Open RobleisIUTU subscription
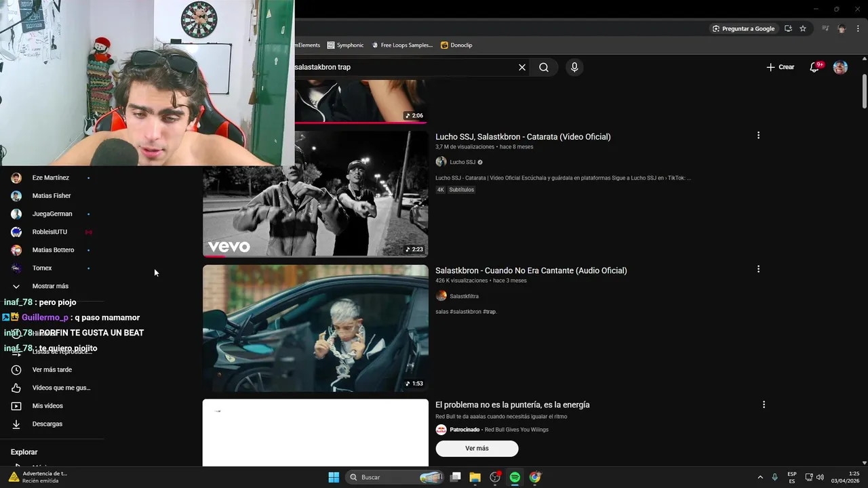868x488 pixels. point(52,232)
